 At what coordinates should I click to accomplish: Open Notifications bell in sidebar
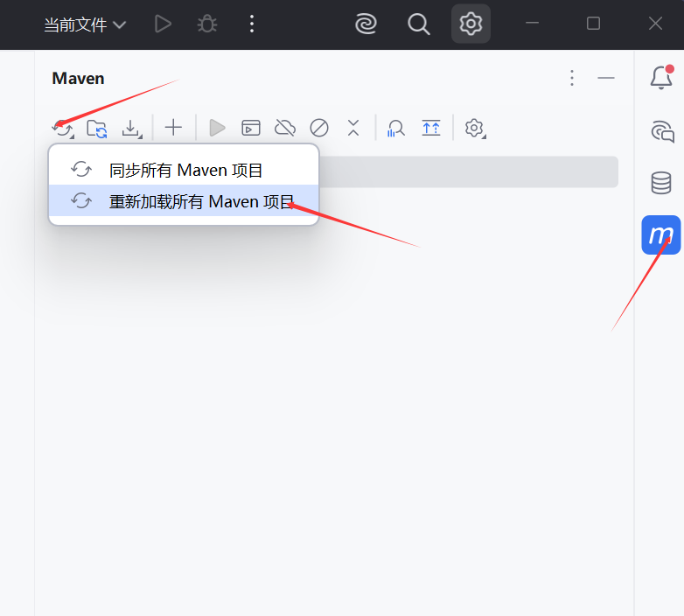click(x=661, y=77)
